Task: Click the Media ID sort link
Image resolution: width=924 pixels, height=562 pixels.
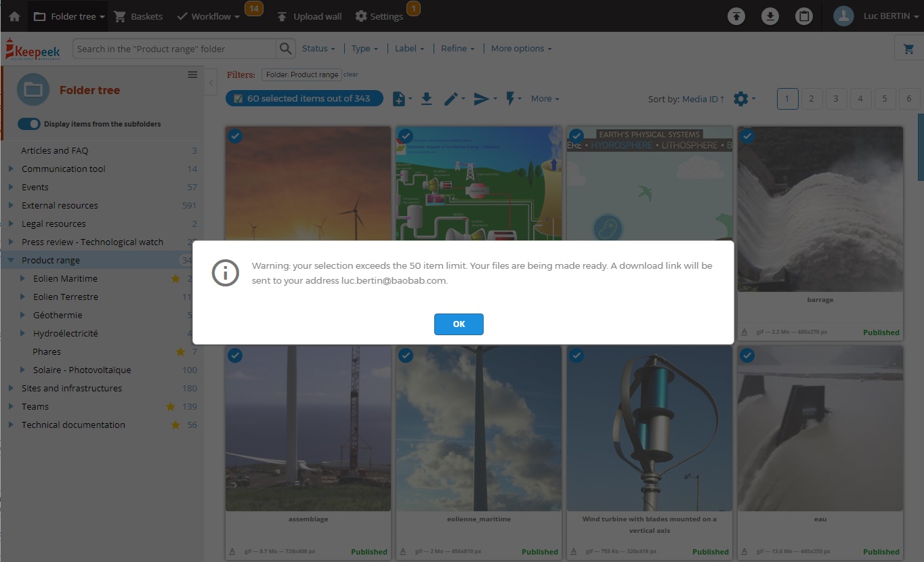Action: 703,99
